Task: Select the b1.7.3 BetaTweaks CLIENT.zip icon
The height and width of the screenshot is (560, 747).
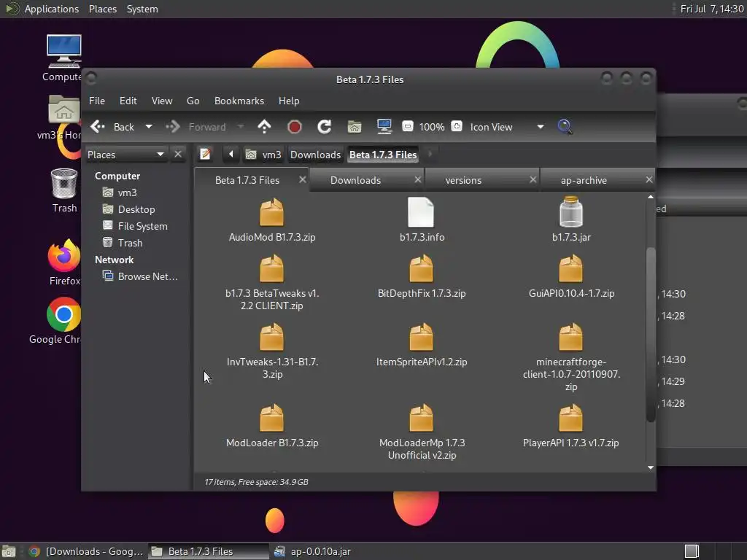Action: pos(272,268)
